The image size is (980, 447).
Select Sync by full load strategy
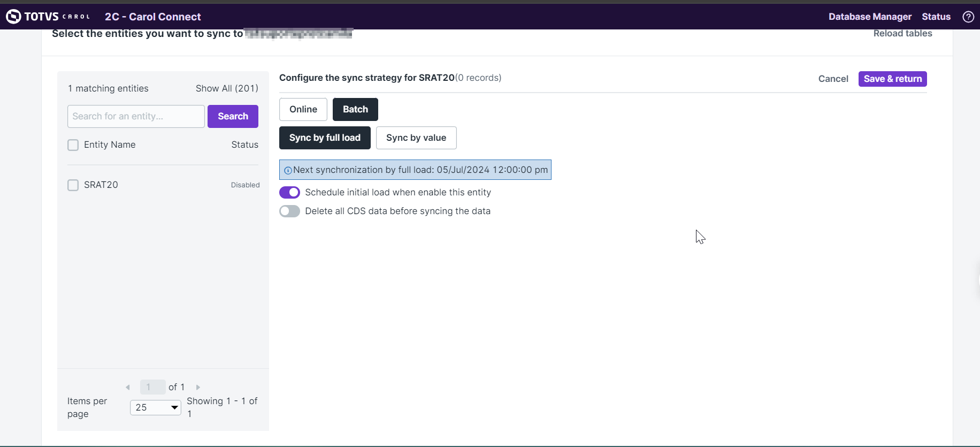[x=325, y=138]
